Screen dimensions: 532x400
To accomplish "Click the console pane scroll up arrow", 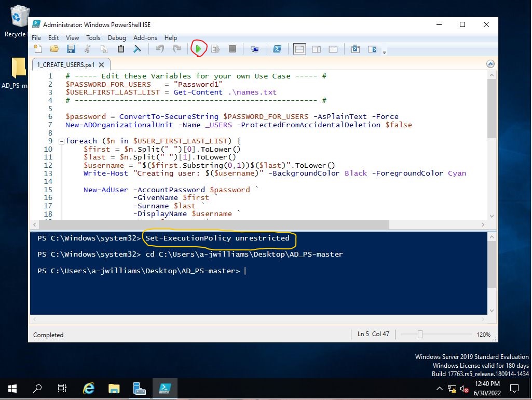I will point(492,237).
